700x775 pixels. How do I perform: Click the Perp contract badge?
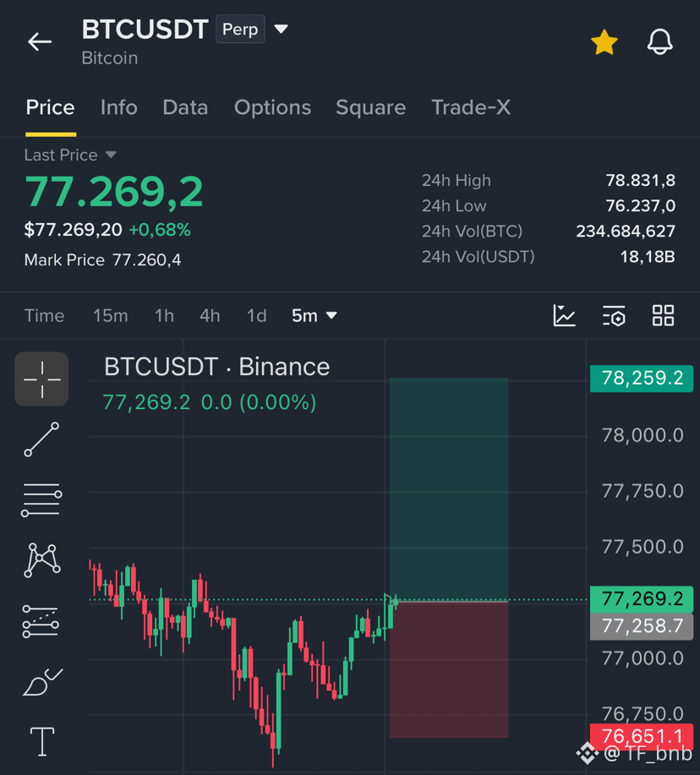[240, 30]
